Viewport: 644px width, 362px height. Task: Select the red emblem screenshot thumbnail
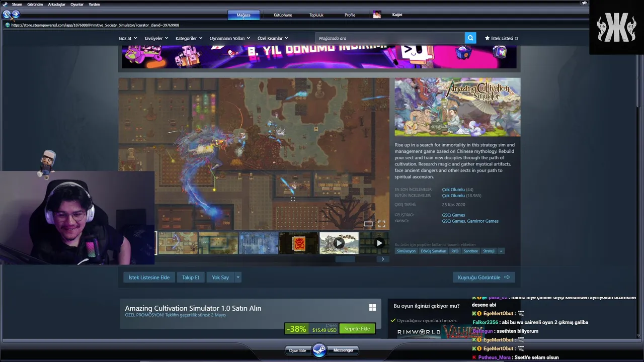[299, 243]
